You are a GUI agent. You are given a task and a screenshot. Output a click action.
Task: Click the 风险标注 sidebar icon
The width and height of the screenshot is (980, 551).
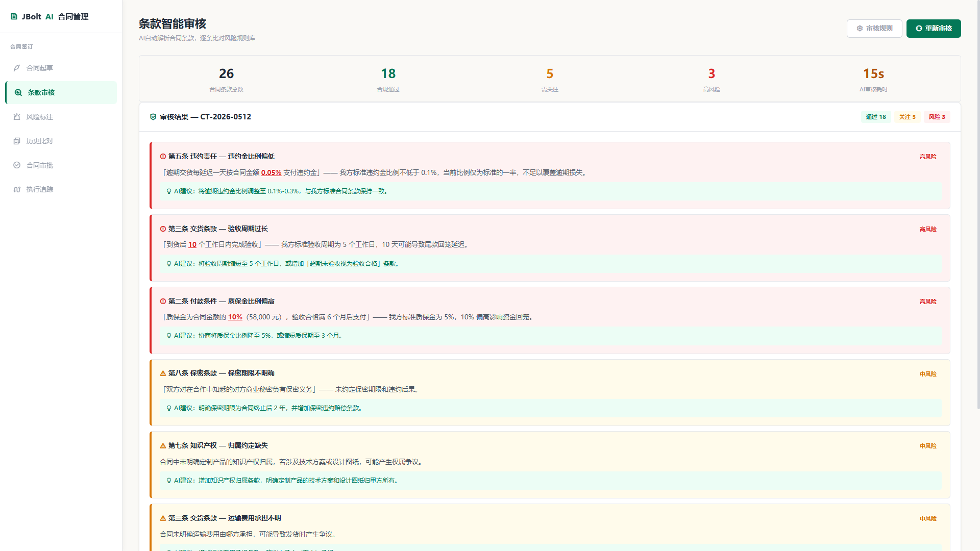pyautogui.click(x=17, y=117)
